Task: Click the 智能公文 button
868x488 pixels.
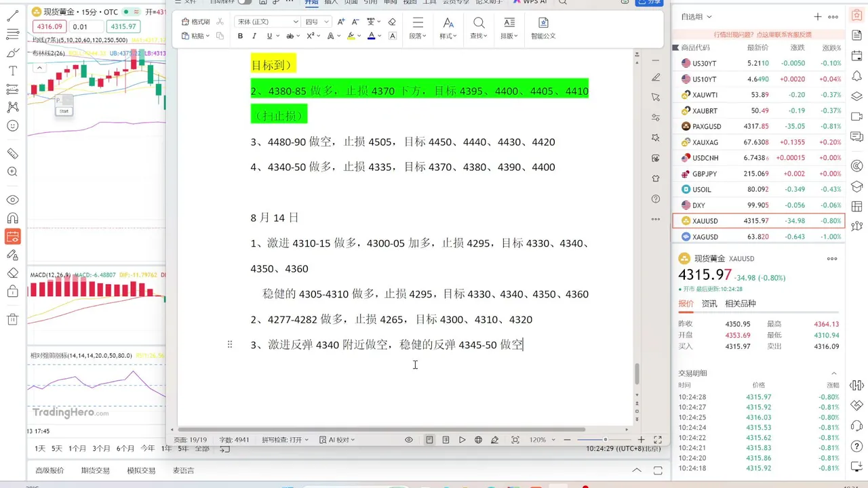Action: pyautogui.click(x=543, y=28)
